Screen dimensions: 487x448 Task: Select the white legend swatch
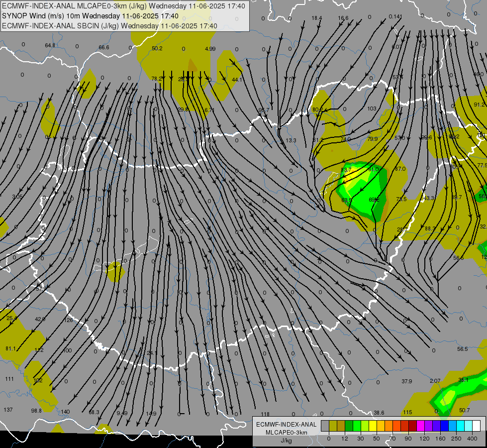(476, 426)
